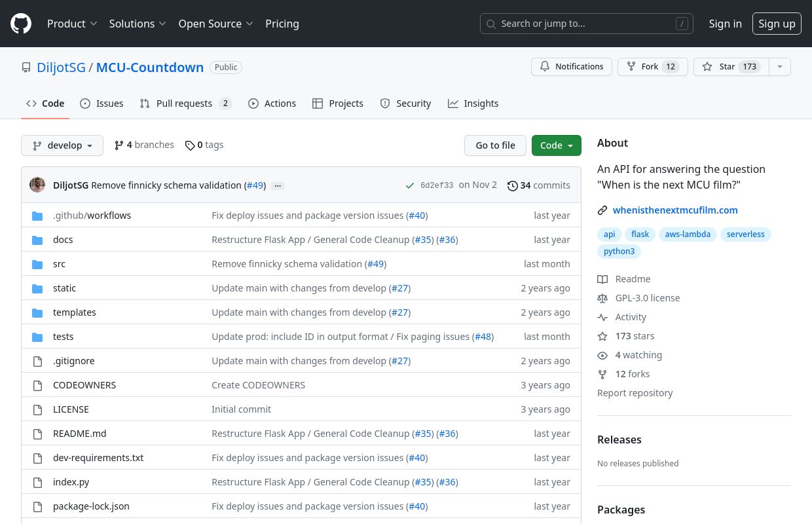Click the fork icon next to 12 forks
Viewport: 812px width, 524px height.
click(x=602, y=374)
